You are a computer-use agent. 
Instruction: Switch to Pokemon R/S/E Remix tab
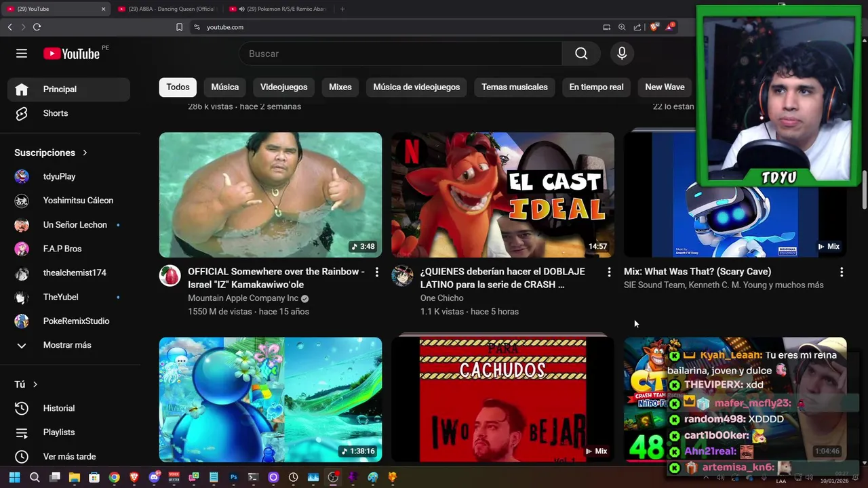(278, 9)
